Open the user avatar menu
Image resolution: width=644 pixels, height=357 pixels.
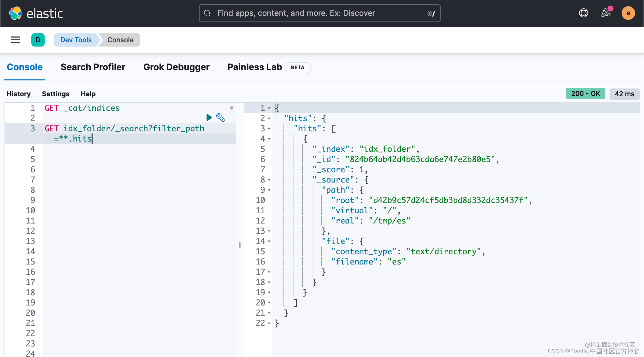[x=628, y=13]
